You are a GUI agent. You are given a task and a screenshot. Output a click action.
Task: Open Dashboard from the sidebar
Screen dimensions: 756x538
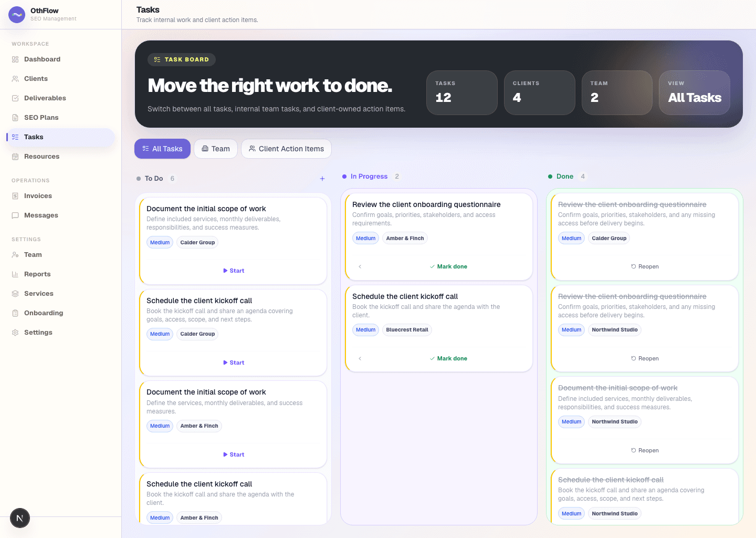(x=60, y=59)
